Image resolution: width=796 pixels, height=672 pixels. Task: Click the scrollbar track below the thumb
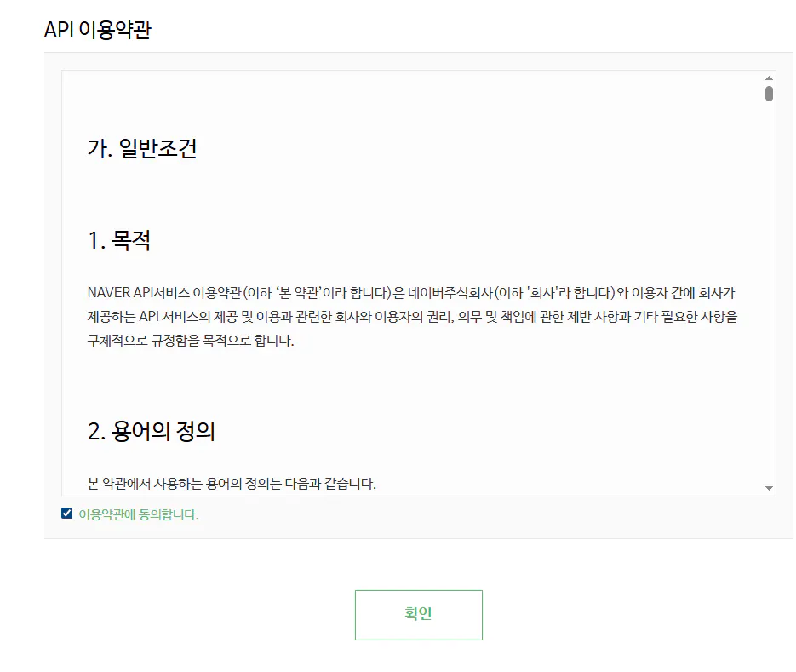(769, 298)
